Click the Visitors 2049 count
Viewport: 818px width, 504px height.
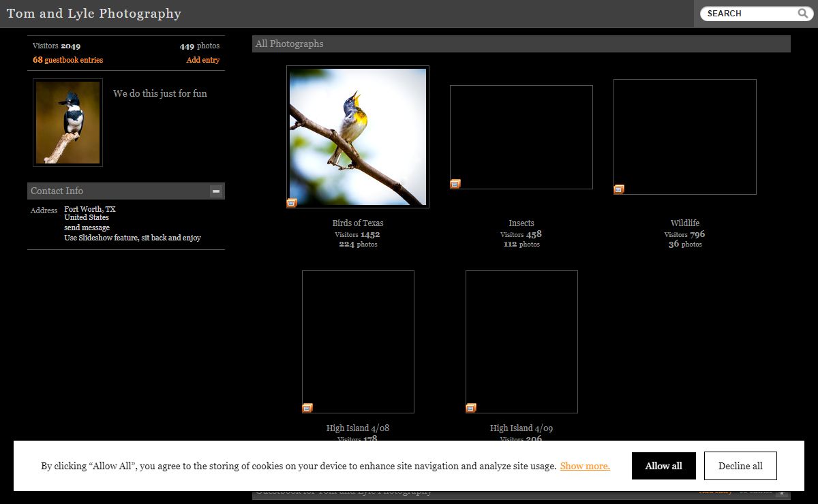[x=57, y=46]
